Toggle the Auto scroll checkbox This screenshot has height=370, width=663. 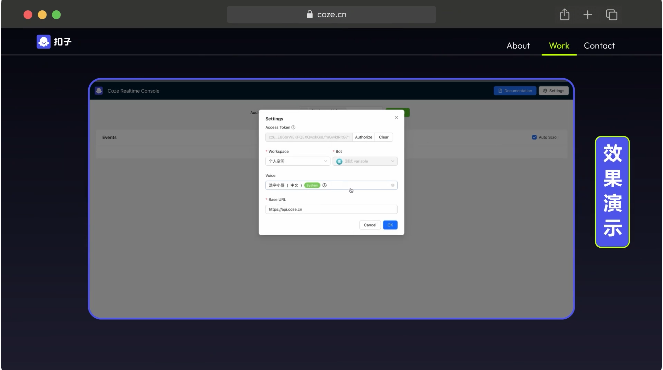pos(534,137)
